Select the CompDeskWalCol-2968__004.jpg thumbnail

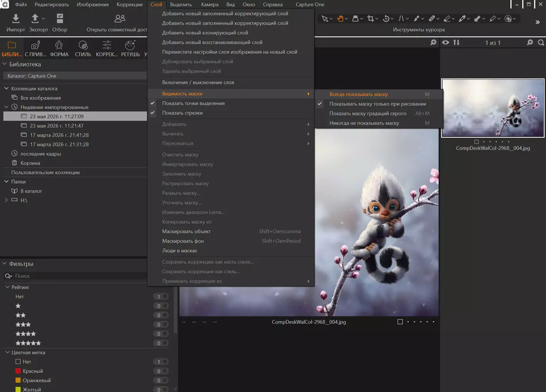point(493,108)
